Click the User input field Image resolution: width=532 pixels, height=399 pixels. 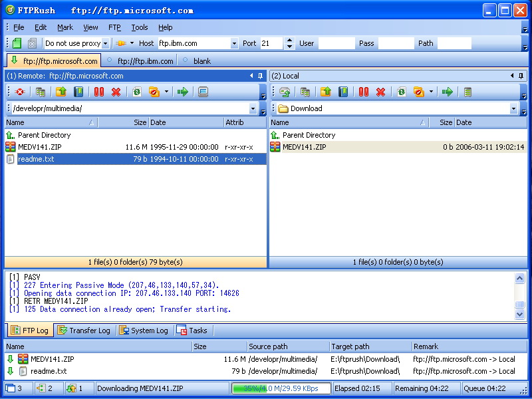click(336, 43)
